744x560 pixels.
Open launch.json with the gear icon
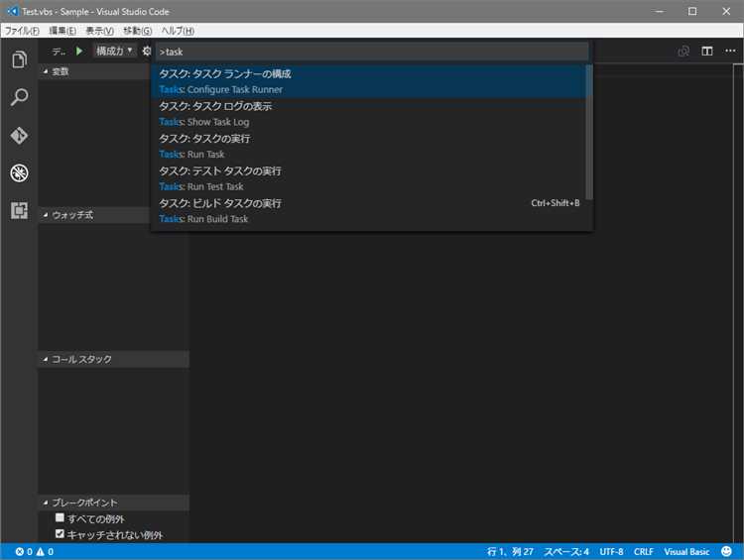[x=147, y=51]
